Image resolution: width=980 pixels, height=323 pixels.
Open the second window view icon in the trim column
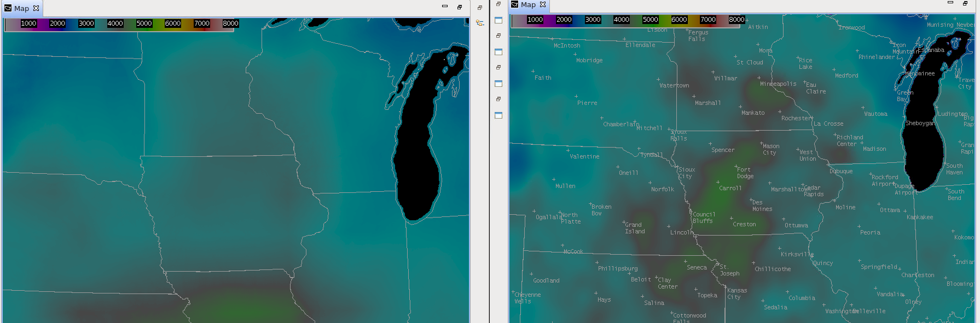click(x=498, y=52)
